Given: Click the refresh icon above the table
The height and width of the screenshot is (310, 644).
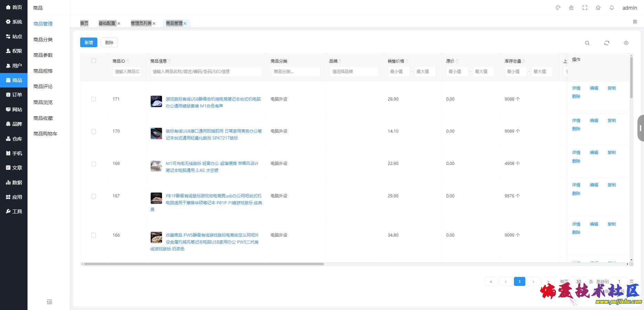Looking at the screenshot, I should tap(607, 43).
